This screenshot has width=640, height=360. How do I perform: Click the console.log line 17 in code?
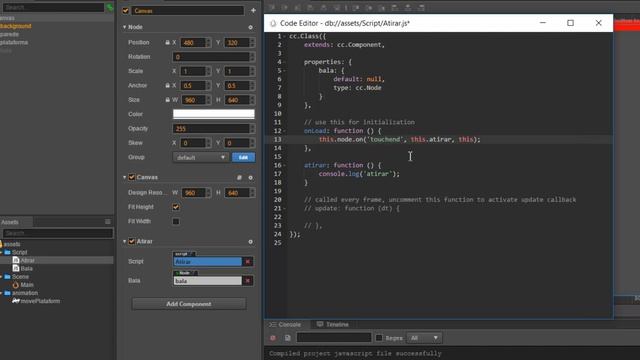(359, 174)
